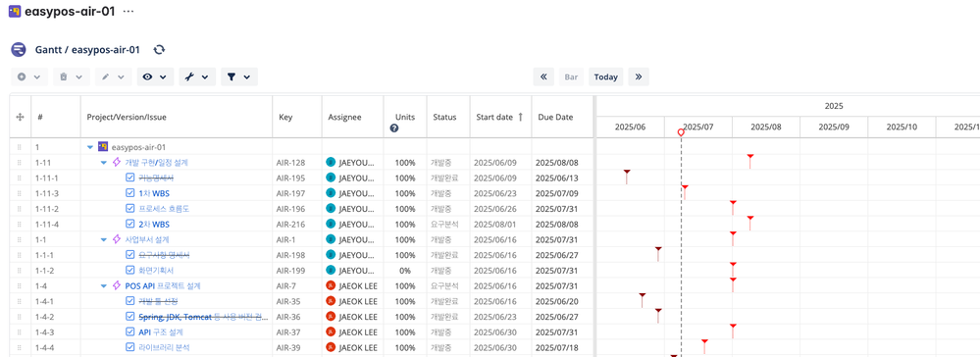Collapse the 개발 구현/일정 설계 epic
Screen dimensions: 980x357
pyautogui.click(x=104, y=163)
